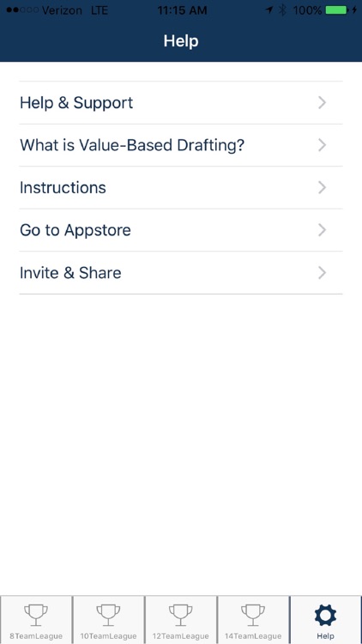Tap the Help title in header
Screen dimensions: 362x644
(181, 41)
